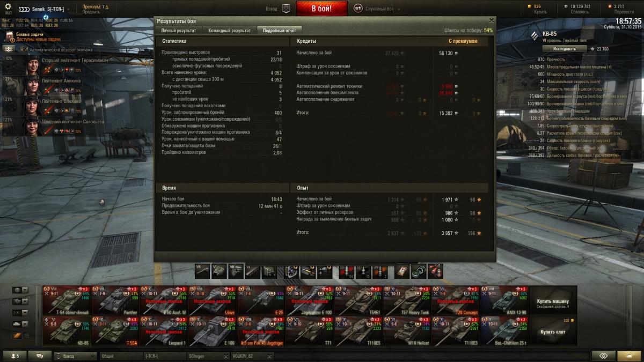Click the fire extinguisher consumable slot
Image resolution: width=644 pixels, height=362 pixels.
[435, 272]
